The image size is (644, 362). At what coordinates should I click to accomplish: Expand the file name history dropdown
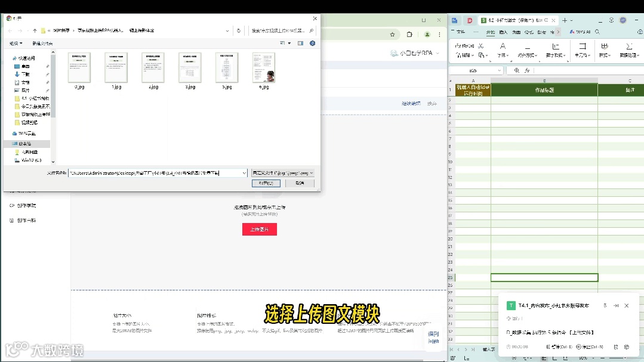click(244, 173)
